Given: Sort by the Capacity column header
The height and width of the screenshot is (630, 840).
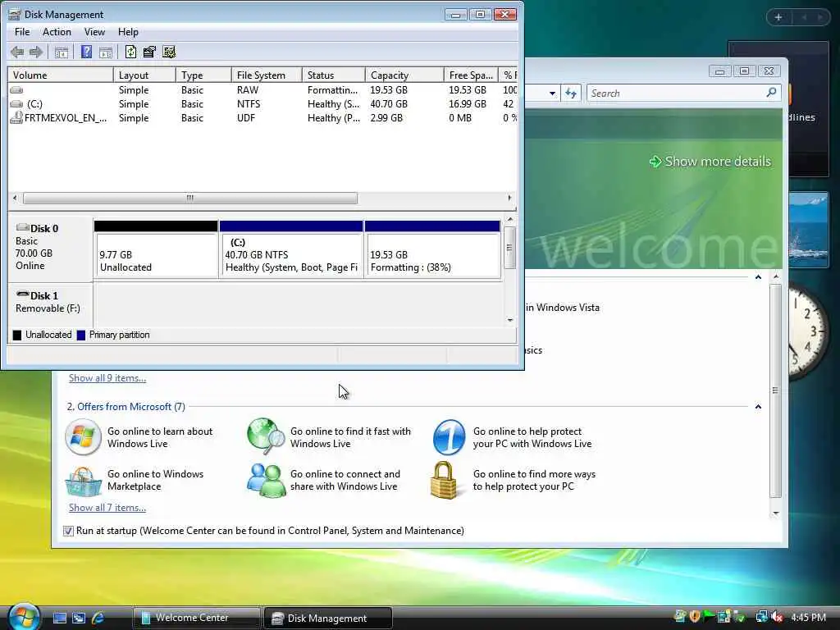Looking at the screenshot, I should pos(404,75).
